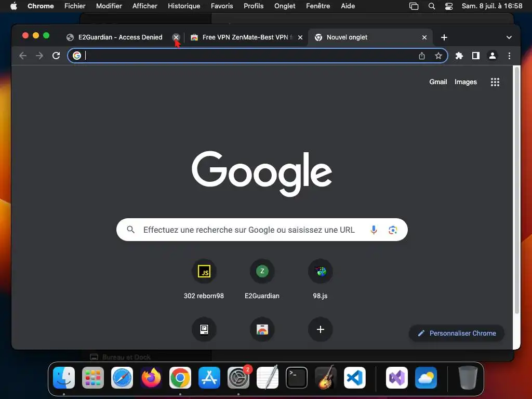Open the Chrome Web Store shortcut tile

tap(262, 329)
